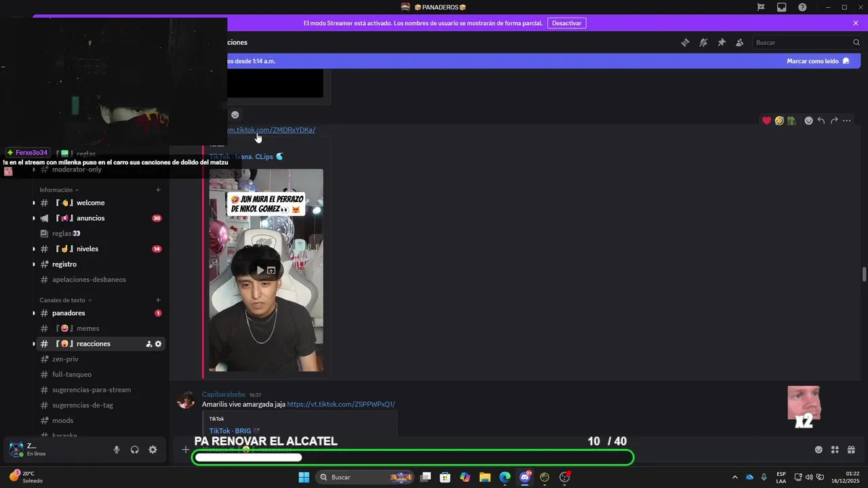
Task: Open the reglas channel in Información
Action: (100, 234)
